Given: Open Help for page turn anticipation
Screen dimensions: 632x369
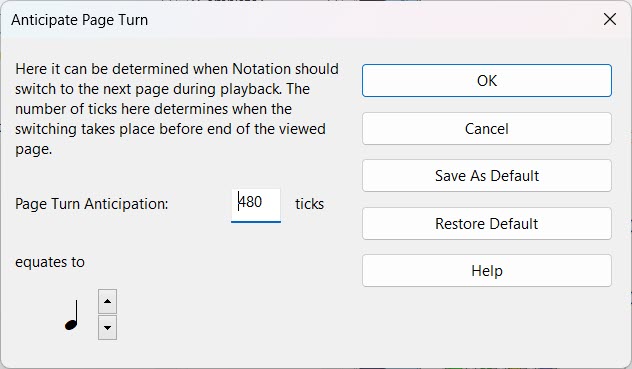Looking at the screenshot, I should click(x=486, y=271).
